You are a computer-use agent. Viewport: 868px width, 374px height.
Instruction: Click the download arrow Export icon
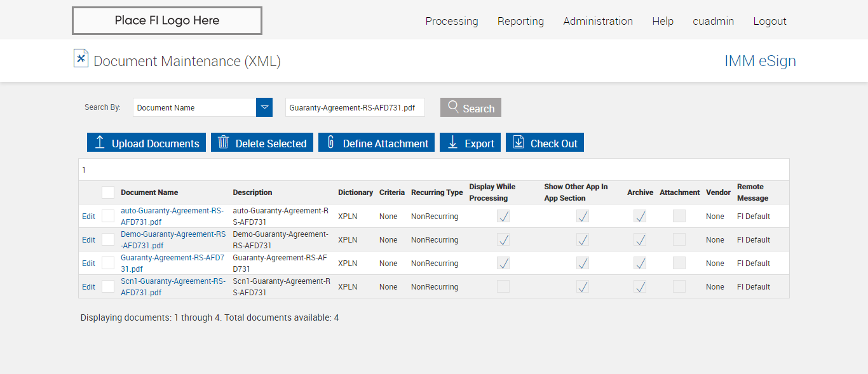pos(452,142)
